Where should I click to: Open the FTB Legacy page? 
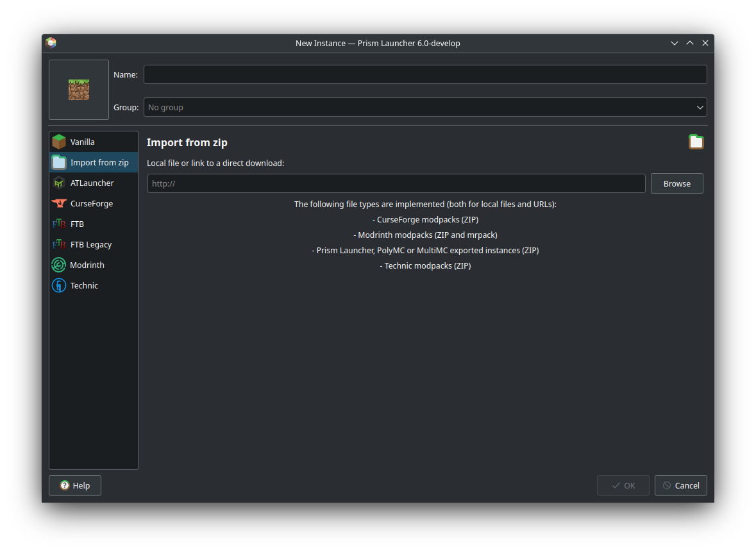(x=94, y=244)
